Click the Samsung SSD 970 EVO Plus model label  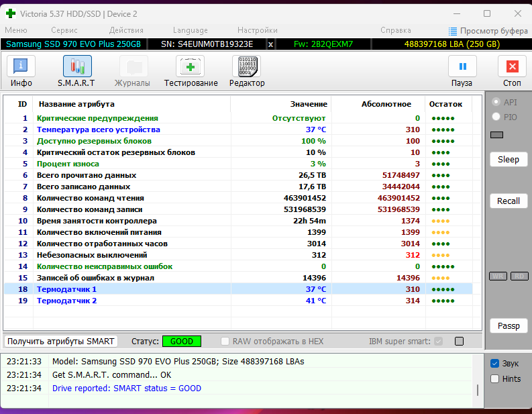(x=74, y=44)
